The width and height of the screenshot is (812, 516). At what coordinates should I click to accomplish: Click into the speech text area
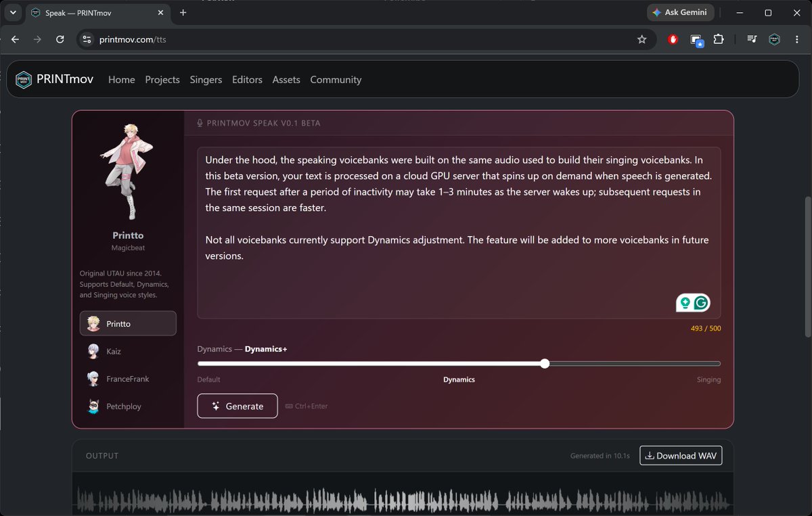(x=459, y=233)
